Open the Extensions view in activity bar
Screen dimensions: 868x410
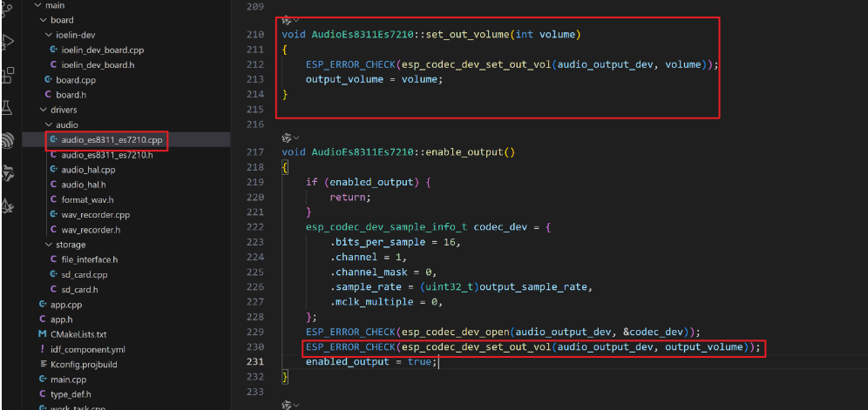tap(8, 75)
